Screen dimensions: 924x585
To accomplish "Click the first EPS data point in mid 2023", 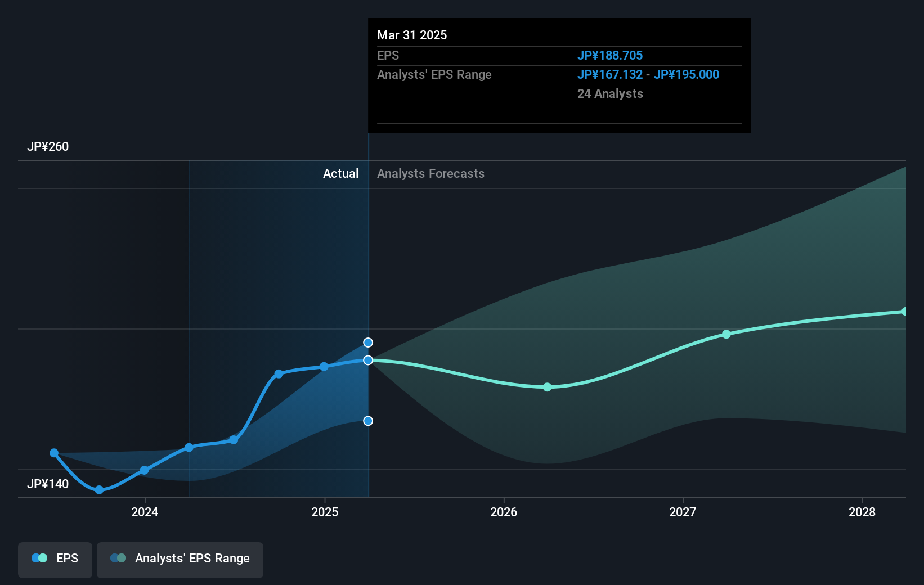I will click(x=54, y=453).
